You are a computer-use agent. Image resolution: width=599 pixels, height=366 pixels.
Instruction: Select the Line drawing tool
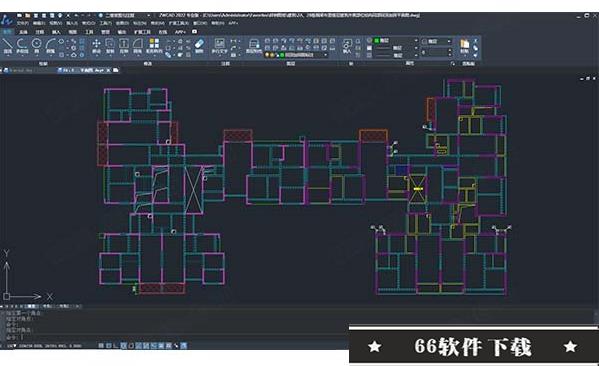(8, 45)
